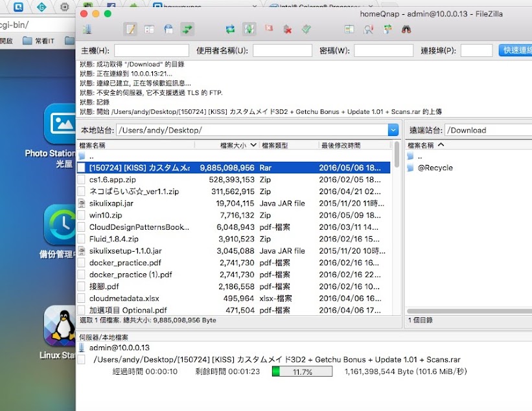Image resolution: width=532 pixels, height=411 pixels.
Task: Toggle synchronized browsing icon
Action: [387, 30]
